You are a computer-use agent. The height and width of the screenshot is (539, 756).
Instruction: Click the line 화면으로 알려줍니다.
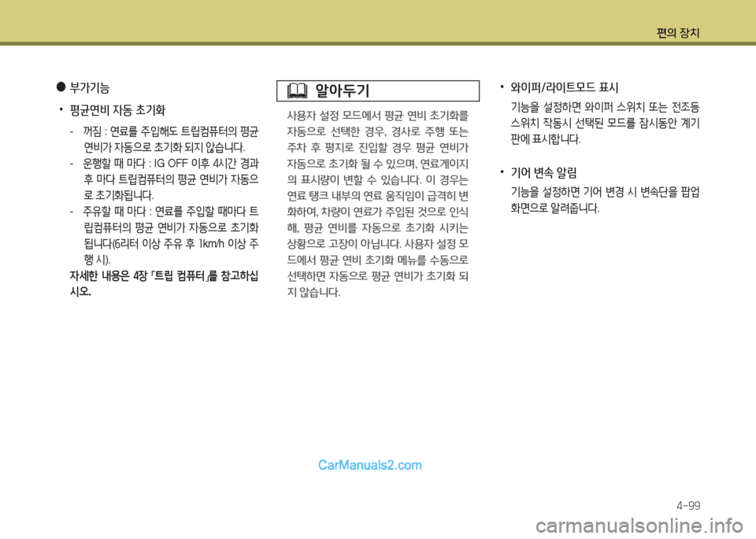[x=555, y=209]
